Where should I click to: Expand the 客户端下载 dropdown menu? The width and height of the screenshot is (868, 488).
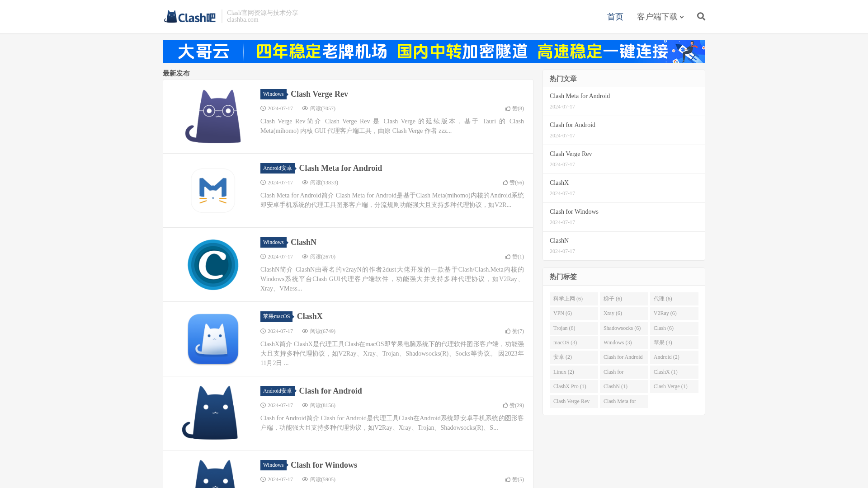click(660, 17)
